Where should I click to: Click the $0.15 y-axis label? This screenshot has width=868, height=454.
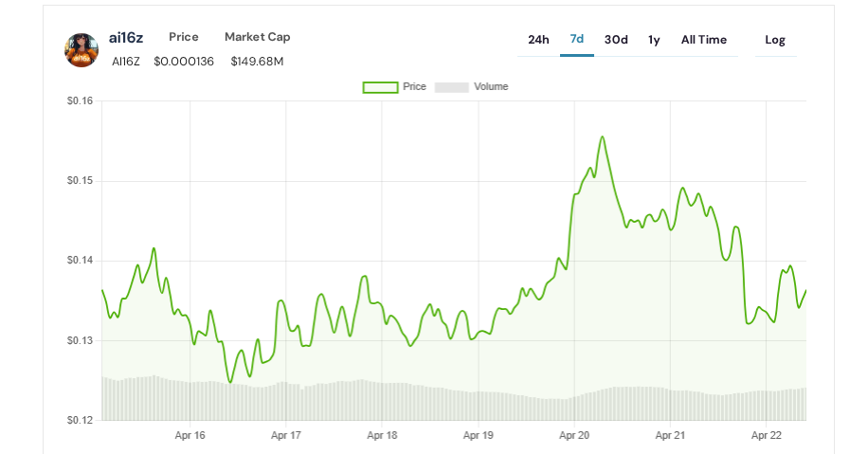(81, 180)
